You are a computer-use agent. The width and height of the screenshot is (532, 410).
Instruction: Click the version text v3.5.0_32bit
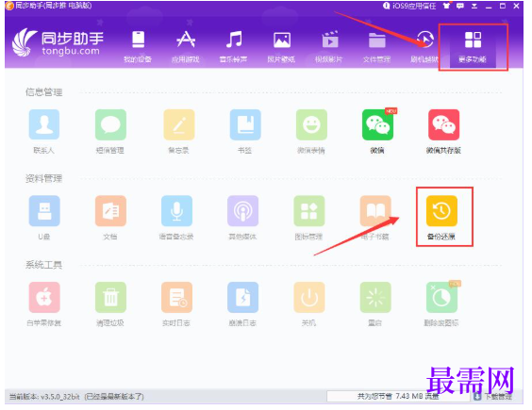[x=60, y=397]
